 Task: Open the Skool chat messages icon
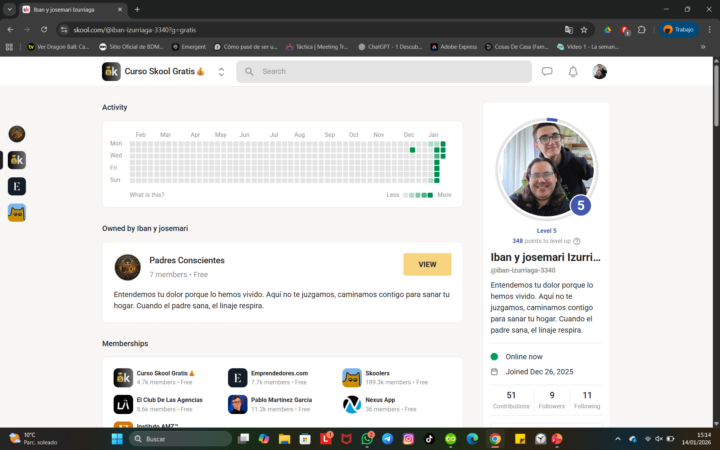point(546,71)
